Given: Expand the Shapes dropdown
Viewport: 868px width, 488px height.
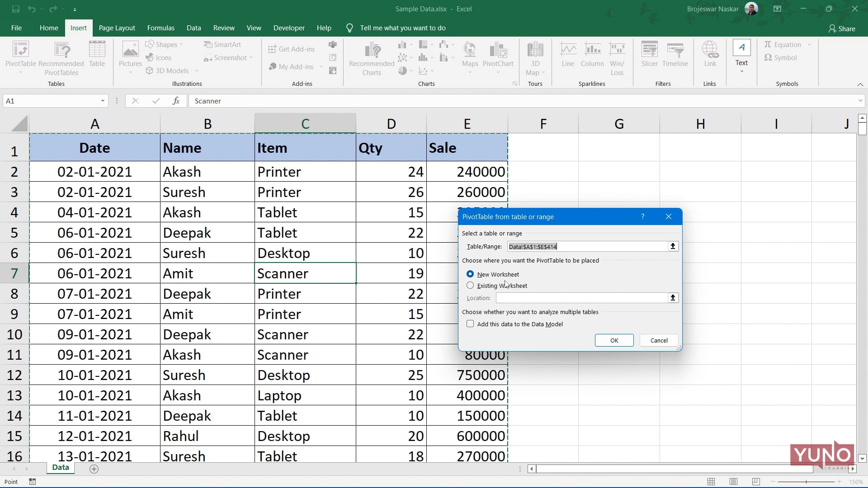Looking at the screenshot, I should click(x=181, y=44).
